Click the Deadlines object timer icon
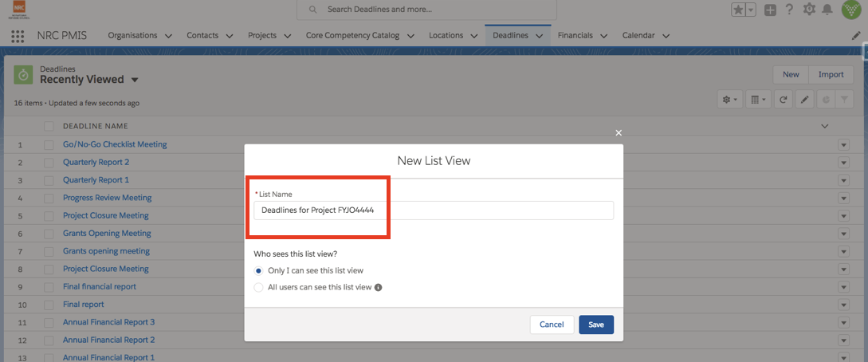 (x=23, y=75)
